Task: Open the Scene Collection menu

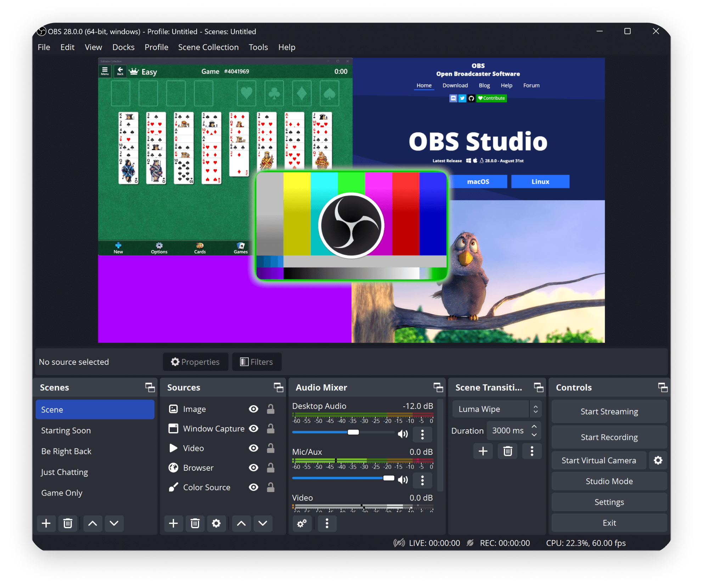Action: (x=208, y=47)
